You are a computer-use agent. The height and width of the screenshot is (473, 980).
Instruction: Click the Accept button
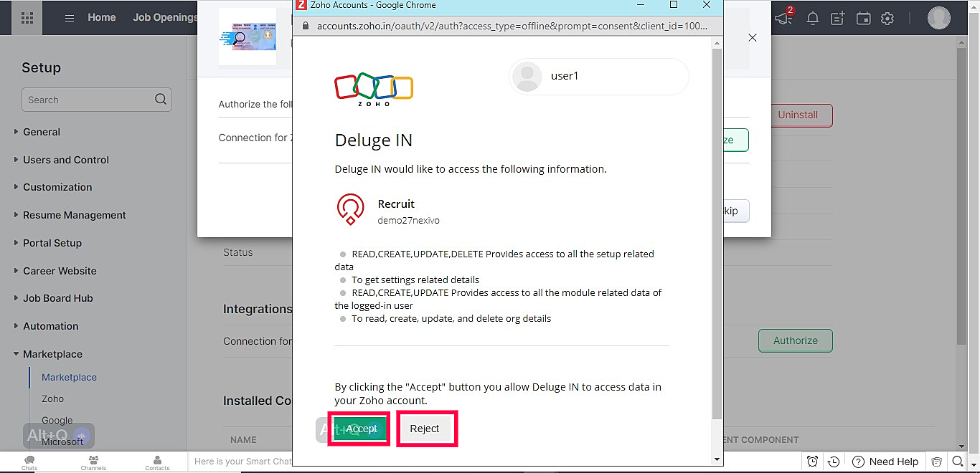coord(359,429)
